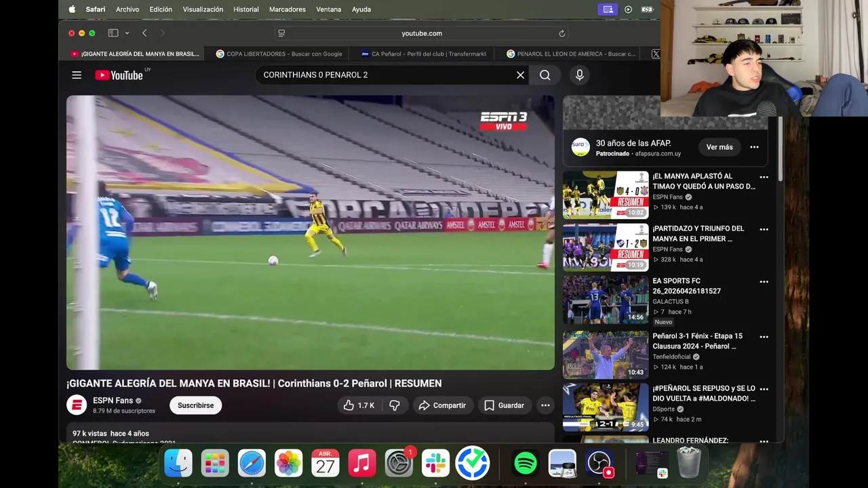Open Slack from the dock
868x488 pixels.
(x=435, y=463)
